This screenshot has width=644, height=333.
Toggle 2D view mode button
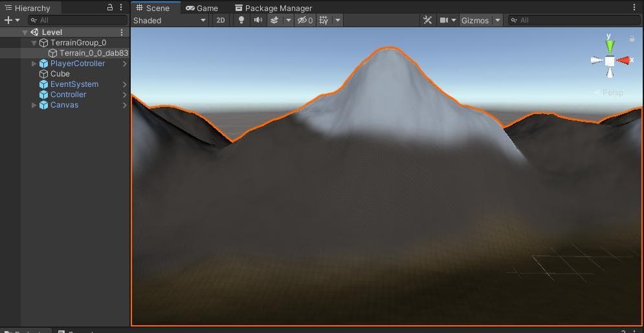click(221, 20)
